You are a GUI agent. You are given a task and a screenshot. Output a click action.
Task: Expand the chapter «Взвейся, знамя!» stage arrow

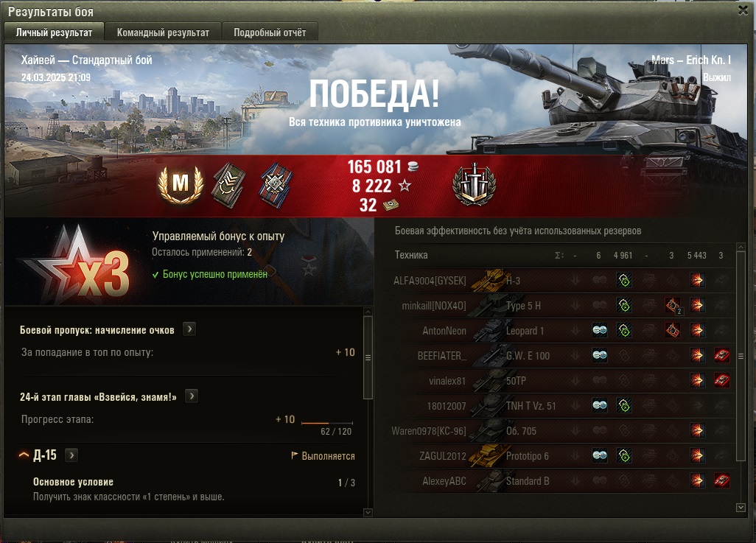[192, 396]
